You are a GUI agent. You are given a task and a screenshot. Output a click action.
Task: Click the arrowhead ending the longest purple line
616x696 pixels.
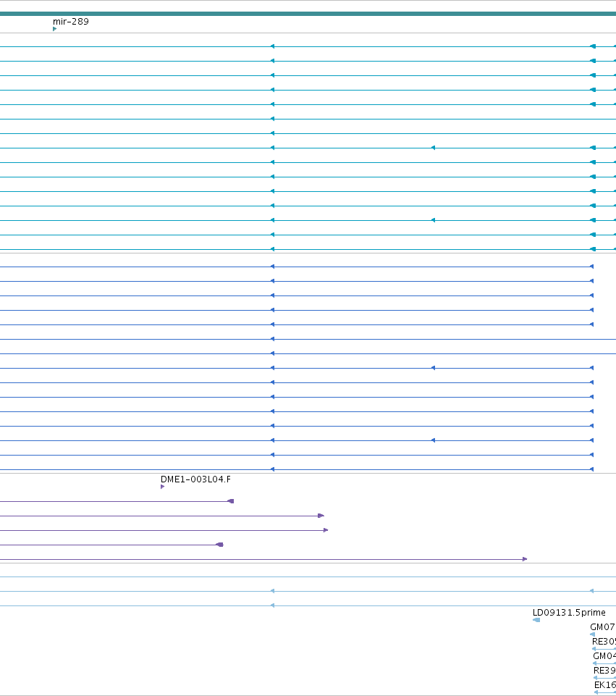tap(525, 559)
